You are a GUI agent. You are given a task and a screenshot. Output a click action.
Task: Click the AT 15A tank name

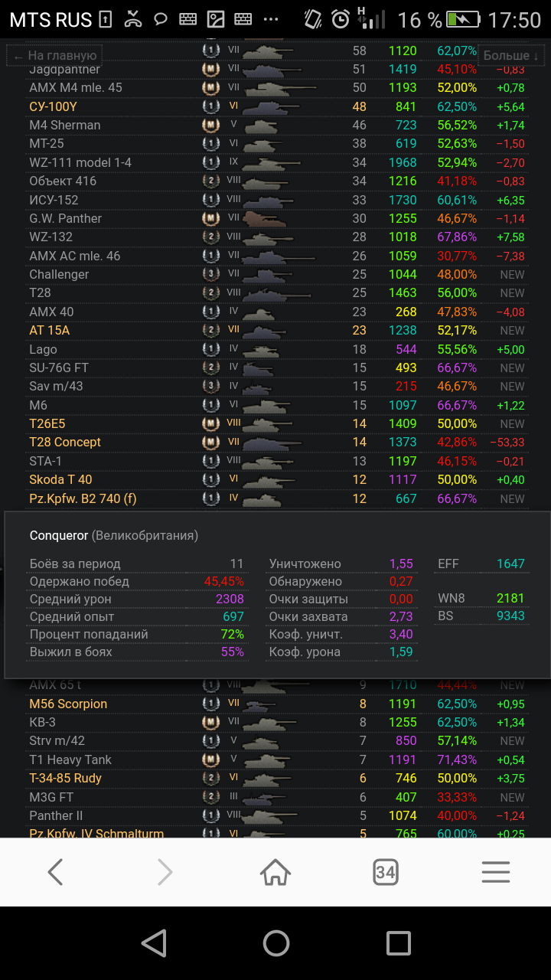(x=49, y=330)
